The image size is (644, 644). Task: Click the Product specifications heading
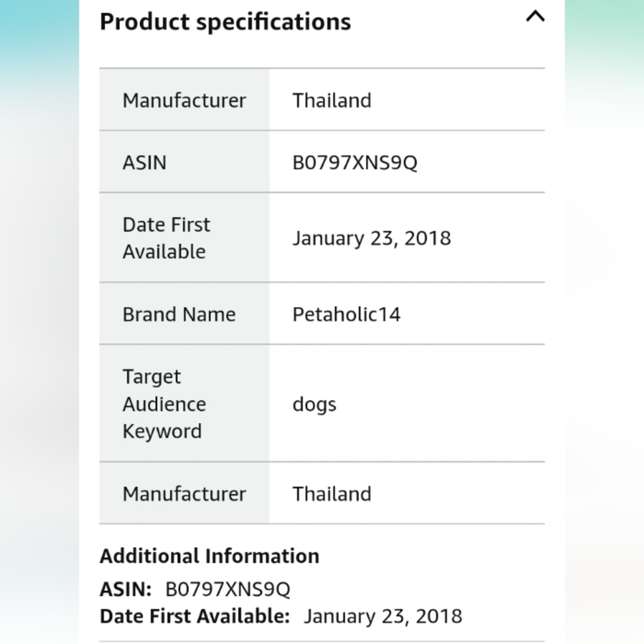click(225, 22)
